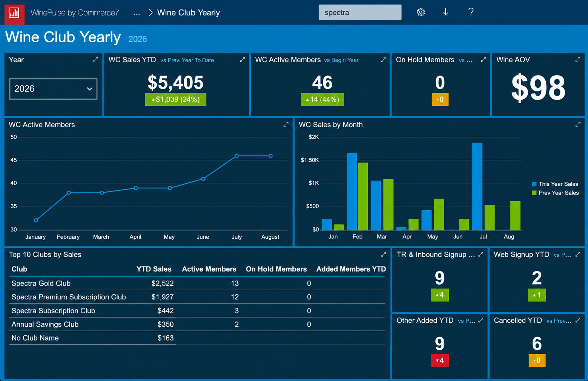Click the $163 YTD sales value

tap(166, 338)
